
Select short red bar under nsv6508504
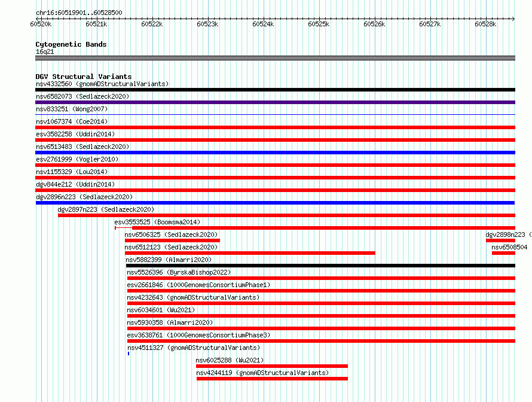[503, 253]
